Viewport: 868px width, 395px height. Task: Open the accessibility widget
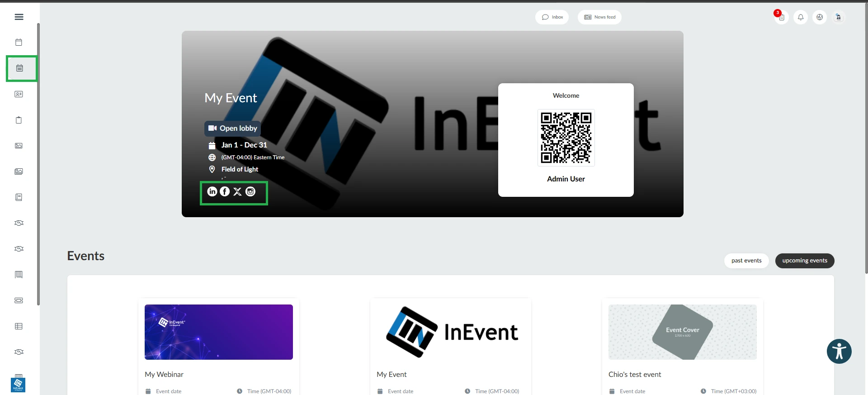(x=839, y=352)
